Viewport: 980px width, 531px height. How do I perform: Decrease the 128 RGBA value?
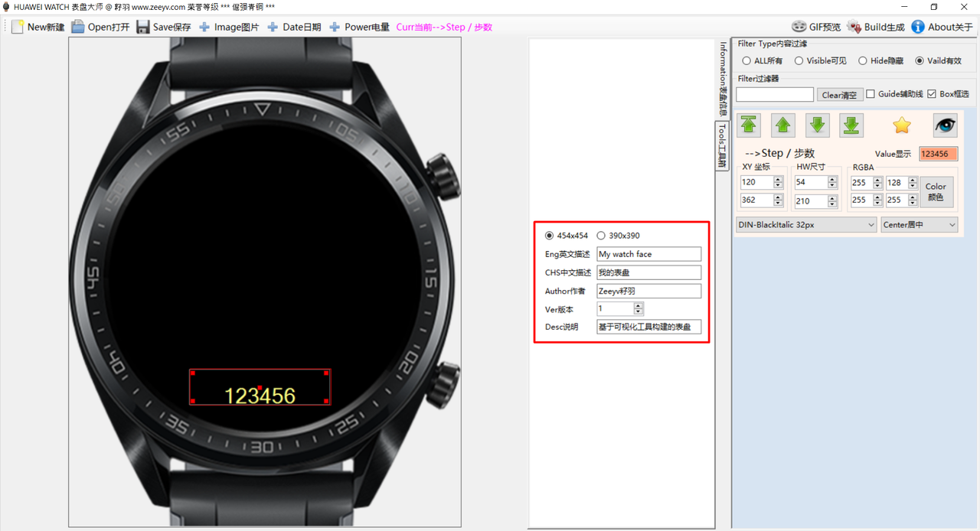pyautogui.click(x=913, y=186)
